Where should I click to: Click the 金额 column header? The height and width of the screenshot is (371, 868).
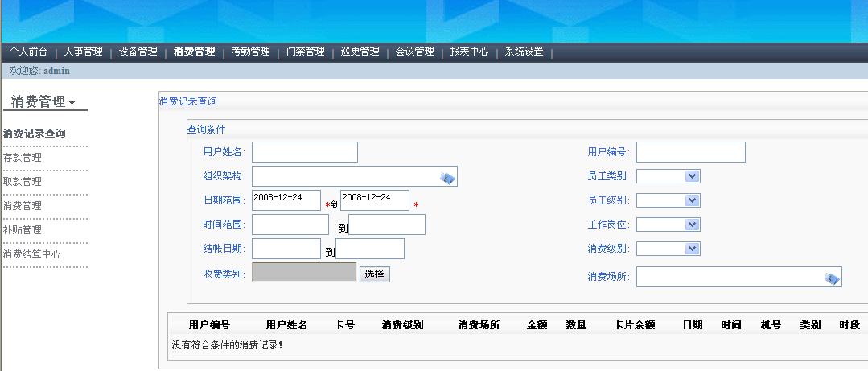(537, 325)
